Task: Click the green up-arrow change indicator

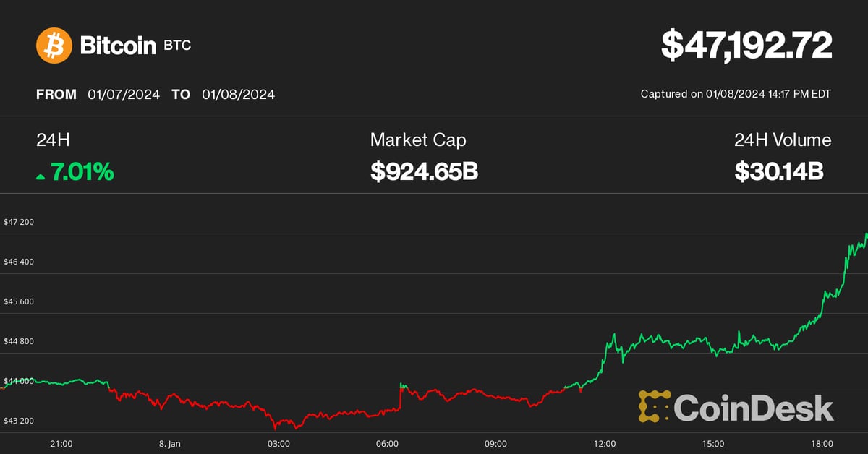Action: [x=41, y=176]
